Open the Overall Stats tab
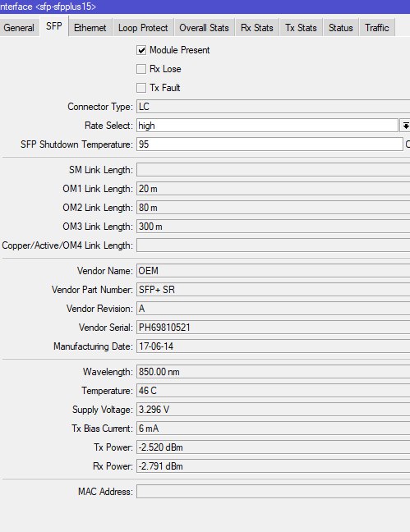Viewport: 410px width, 532px height. [x=204, y=28]
